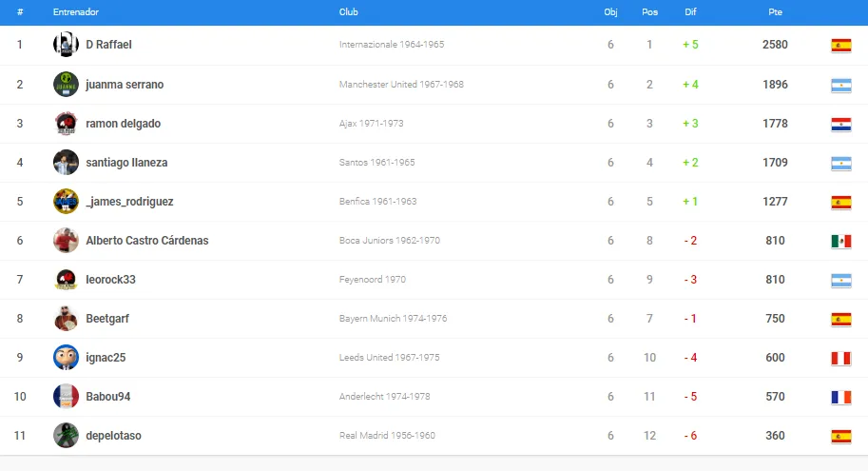This screenshot has height=471, width=868.
Task: Click Argentina flag in juanma serrano row
Action: (x=840, y=86)
